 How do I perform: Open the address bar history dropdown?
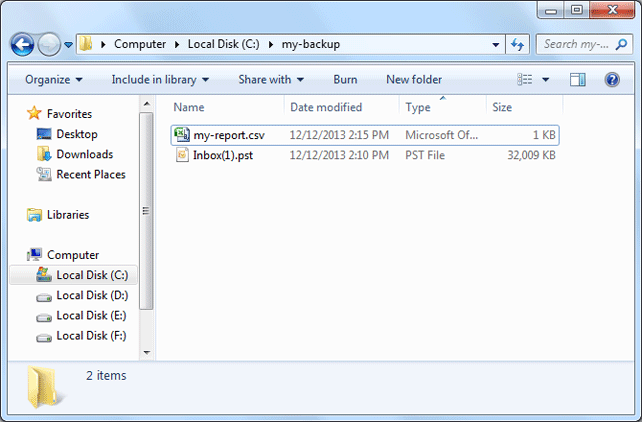495,45
